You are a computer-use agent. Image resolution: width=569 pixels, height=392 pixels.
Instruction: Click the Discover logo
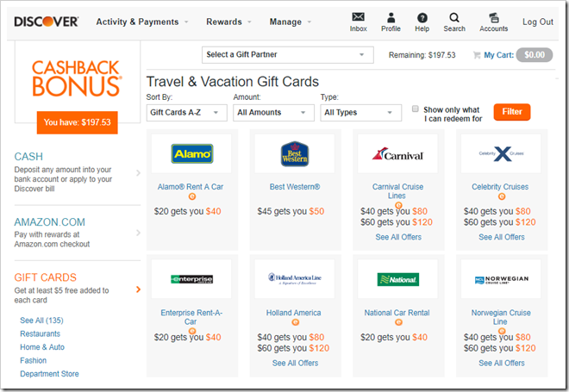click(x=46, y=22)
